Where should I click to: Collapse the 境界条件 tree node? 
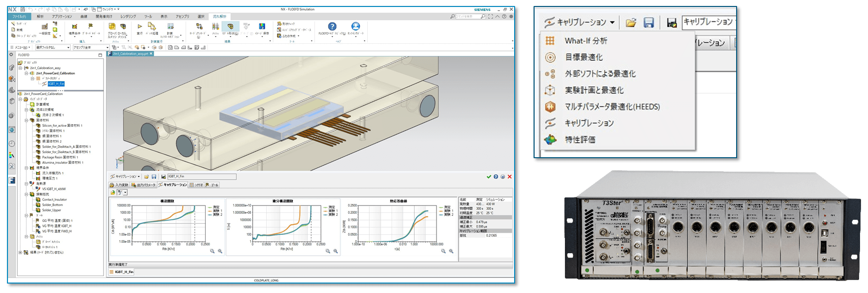tap(27, 168)
